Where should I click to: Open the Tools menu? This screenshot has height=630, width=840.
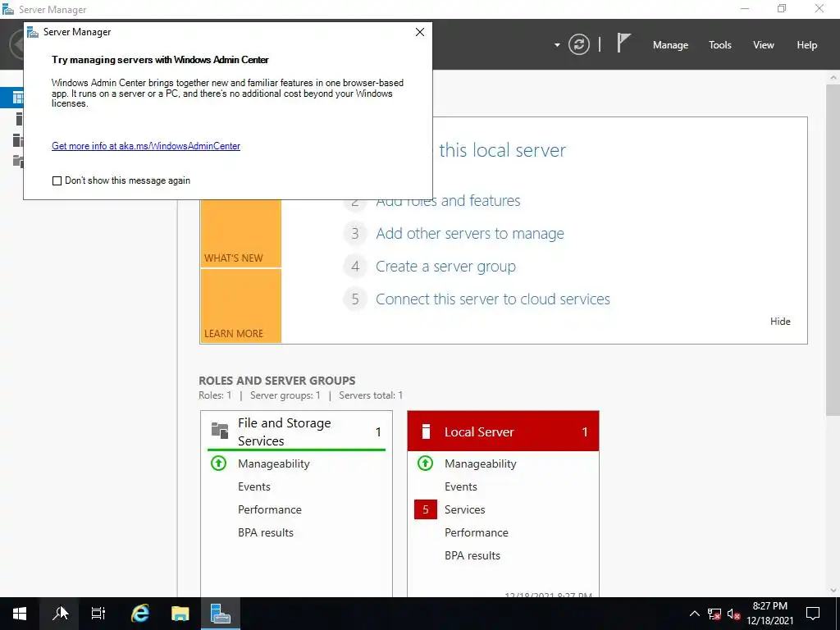(x=720, y=45)
